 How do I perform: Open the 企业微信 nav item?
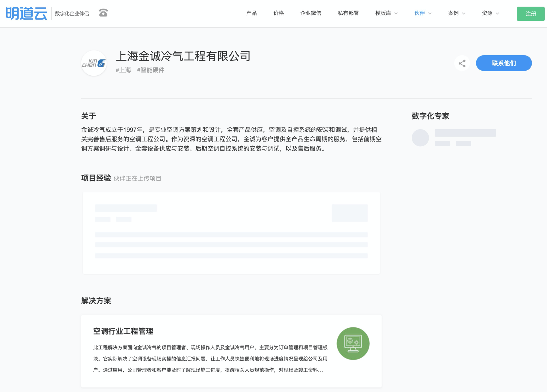311,13
